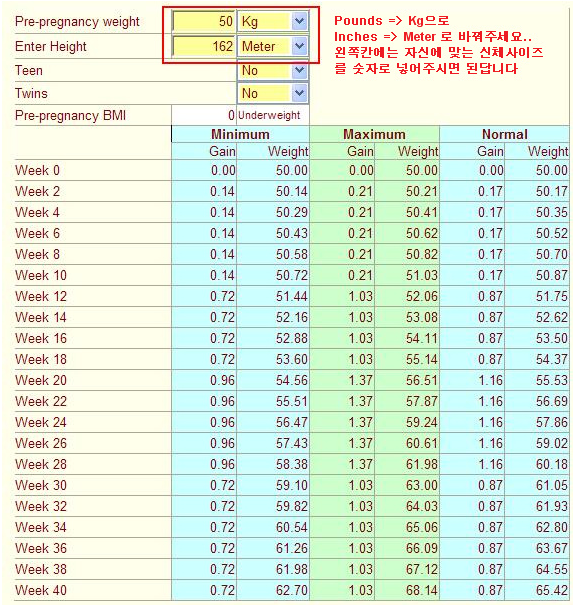
Task: Click the Week 16 maximum weight 54.11
Action: pos(422,338)
